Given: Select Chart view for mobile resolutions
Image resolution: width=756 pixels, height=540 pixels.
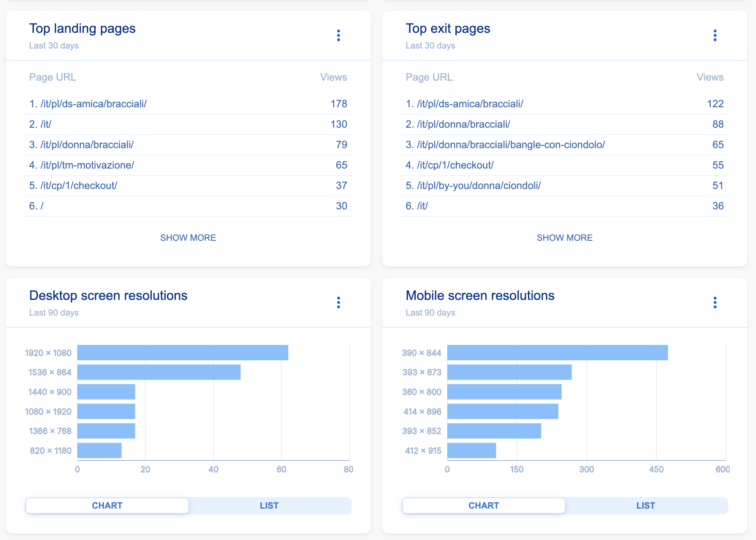Looking at the screenshot, I should coord(483,506).
